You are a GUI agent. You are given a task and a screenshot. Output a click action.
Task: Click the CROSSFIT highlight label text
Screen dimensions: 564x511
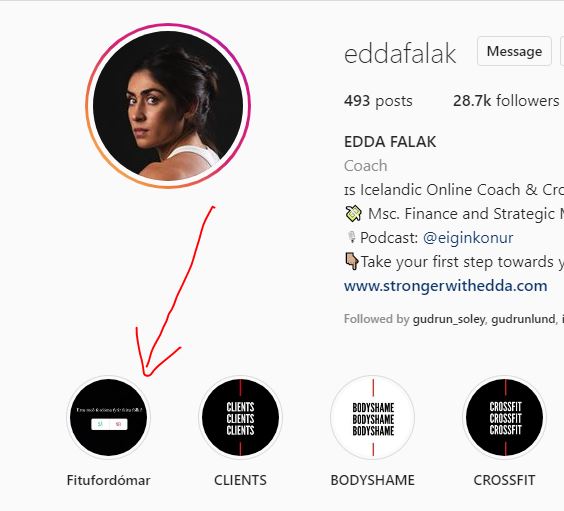[x=504, y=480]
